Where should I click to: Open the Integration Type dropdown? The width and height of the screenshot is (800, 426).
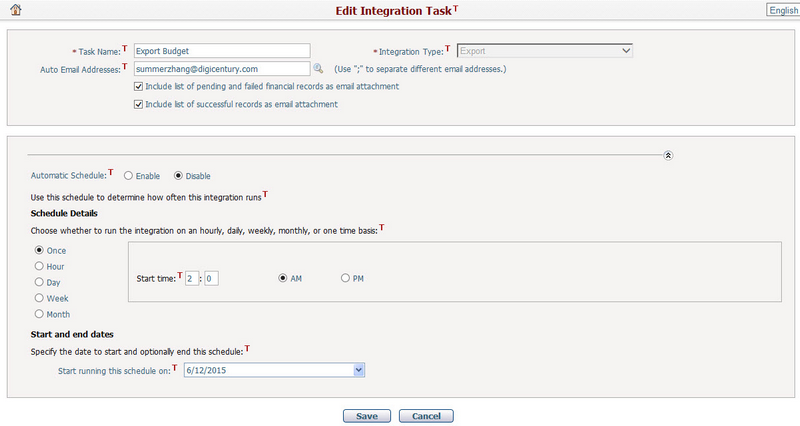[625, 49]
